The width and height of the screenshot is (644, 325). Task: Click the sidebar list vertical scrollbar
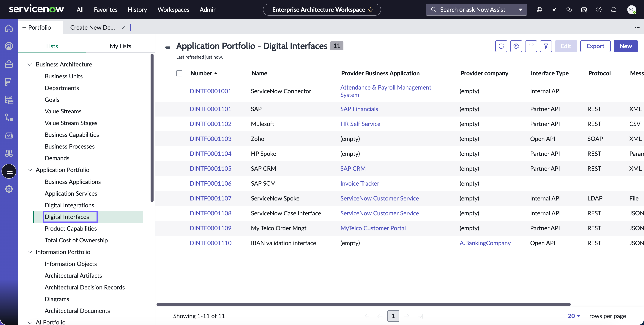pyautogui.click(x=152, y=127)
